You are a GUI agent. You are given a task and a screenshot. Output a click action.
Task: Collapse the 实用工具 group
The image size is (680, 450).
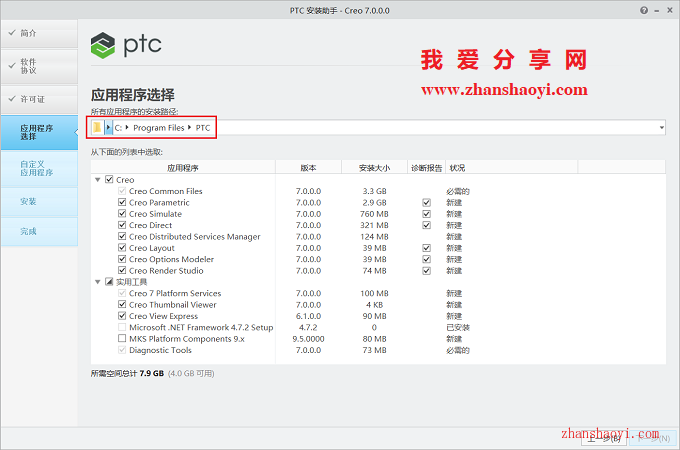98,282
